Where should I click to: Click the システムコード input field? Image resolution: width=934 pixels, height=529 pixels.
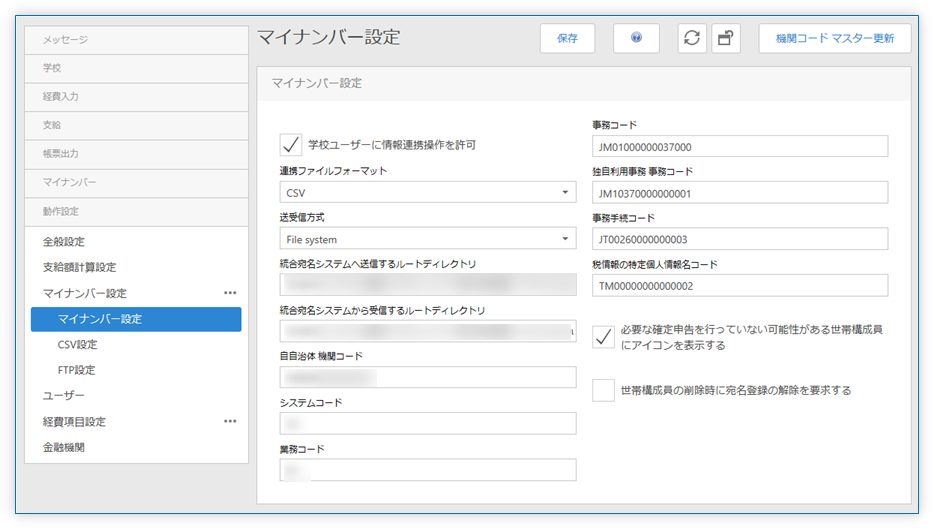(x=428, y=424)
